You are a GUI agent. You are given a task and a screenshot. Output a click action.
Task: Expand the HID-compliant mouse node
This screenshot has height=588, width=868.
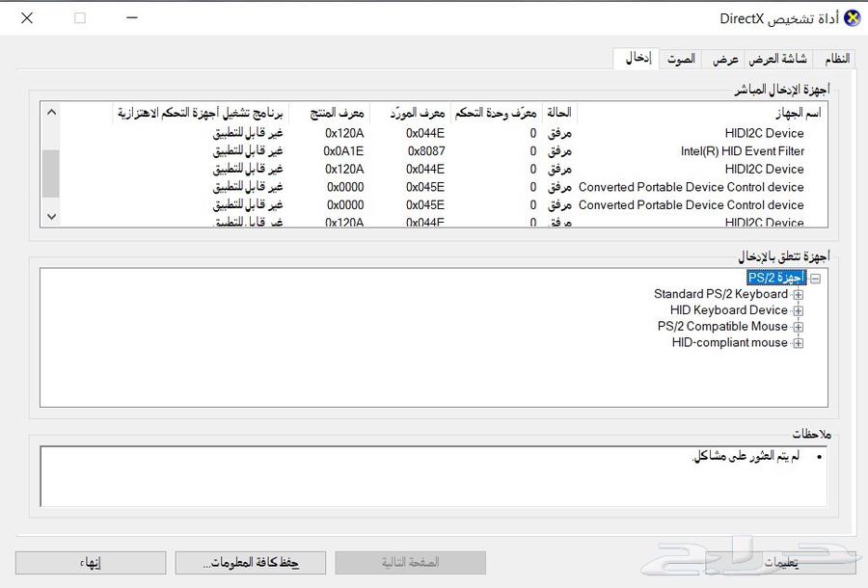(x=798, y=342)
